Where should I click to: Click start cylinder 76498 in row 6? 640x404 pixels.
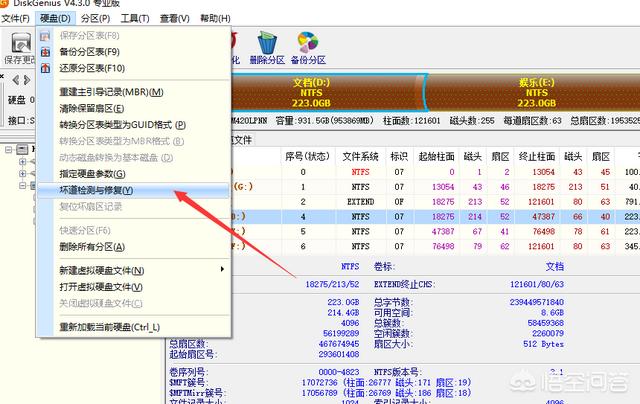point(443,246)
